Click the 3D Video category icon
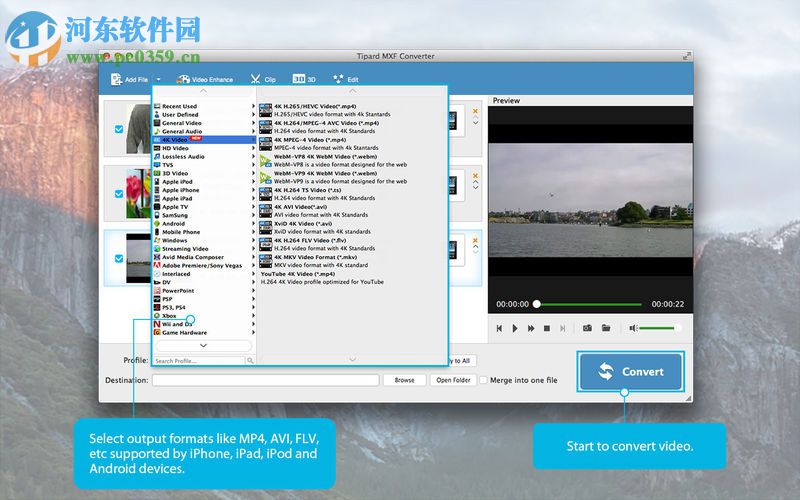Screen dimensions: 800x500 tap(157, 173)
